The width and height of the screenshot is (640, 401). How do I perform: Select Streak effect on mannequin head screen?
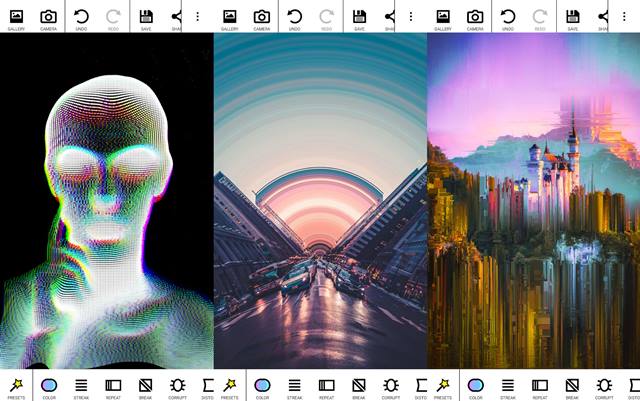[x=81, y=388]
